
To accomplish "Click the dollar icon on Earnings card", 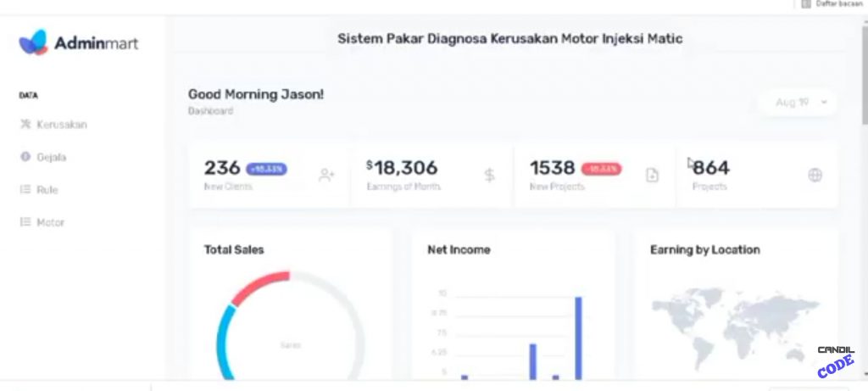I will 489,176.
